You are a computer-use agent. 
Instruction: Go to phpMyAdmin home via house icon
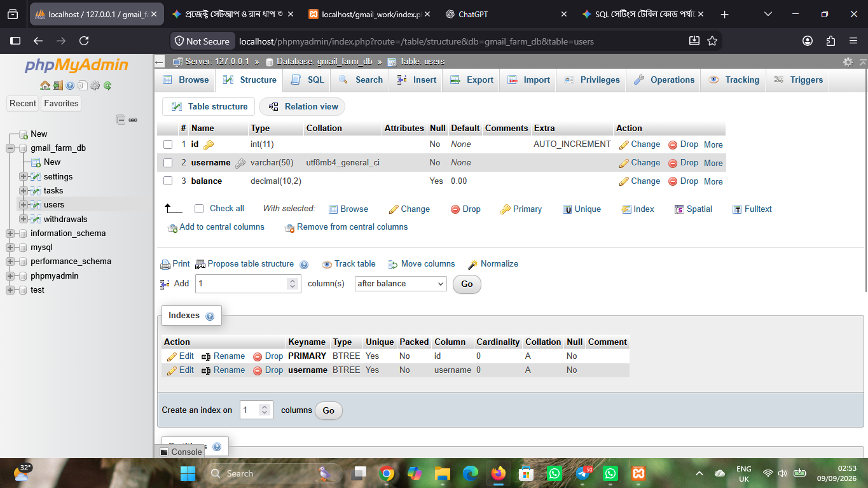[x=45, y=85]
